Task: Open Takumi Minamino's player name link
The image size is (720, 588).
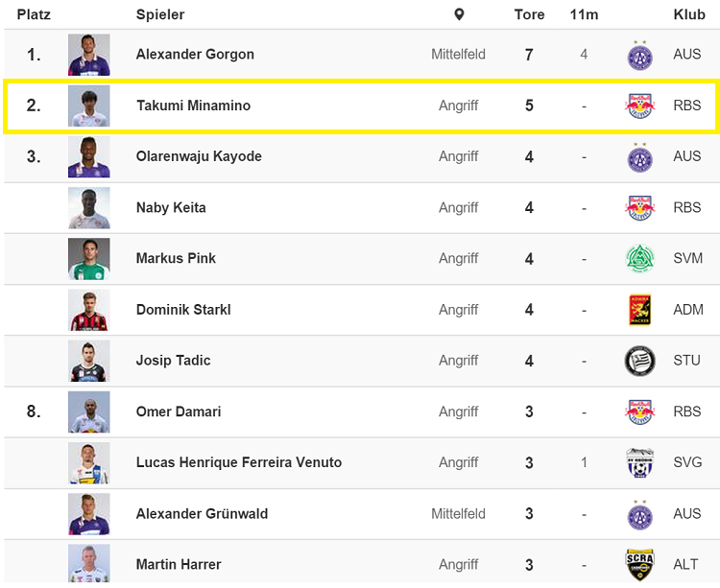Action: pos(193,106)
